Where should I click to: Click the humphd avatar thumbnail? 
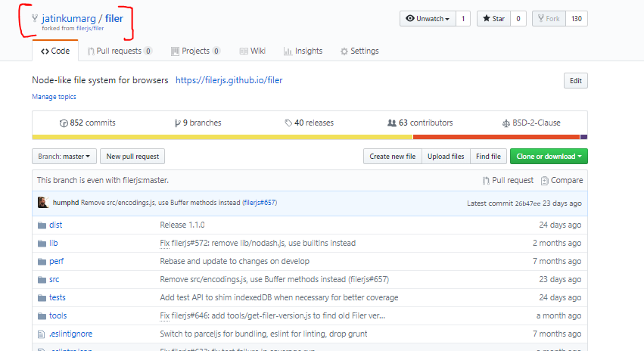[x=42, y=203]
